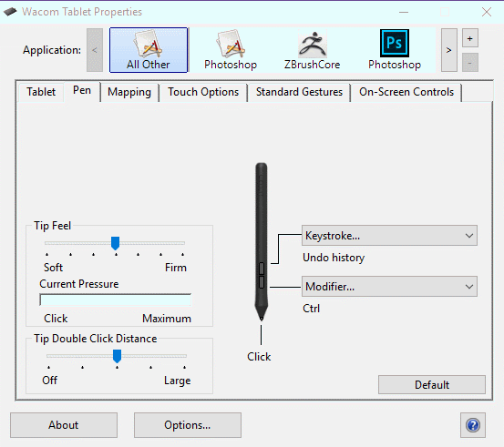The image size is (504, 447).
Task: Adjust the Tip Feel slider handle
Action: point(115,243)
